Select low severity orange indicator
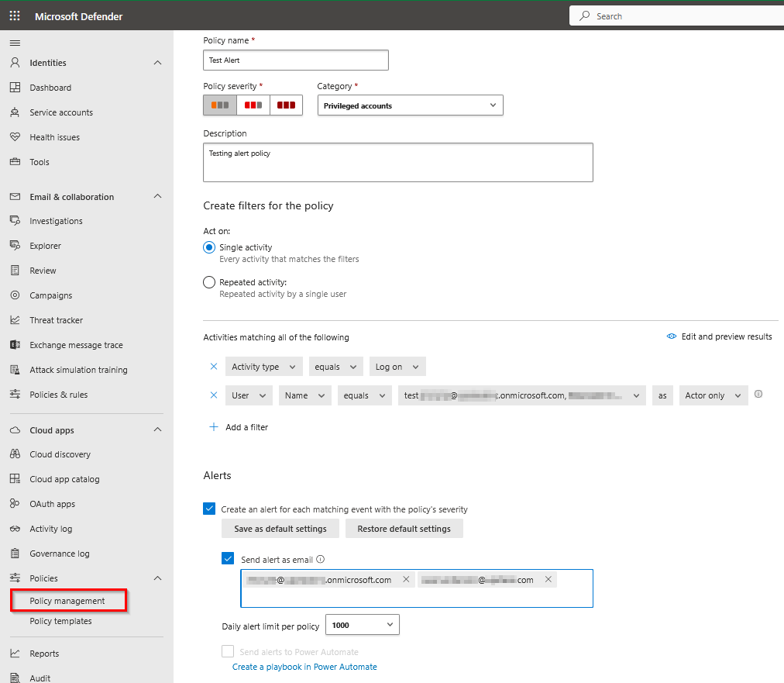This screenshot has height=683, width=784. (219, 105)
